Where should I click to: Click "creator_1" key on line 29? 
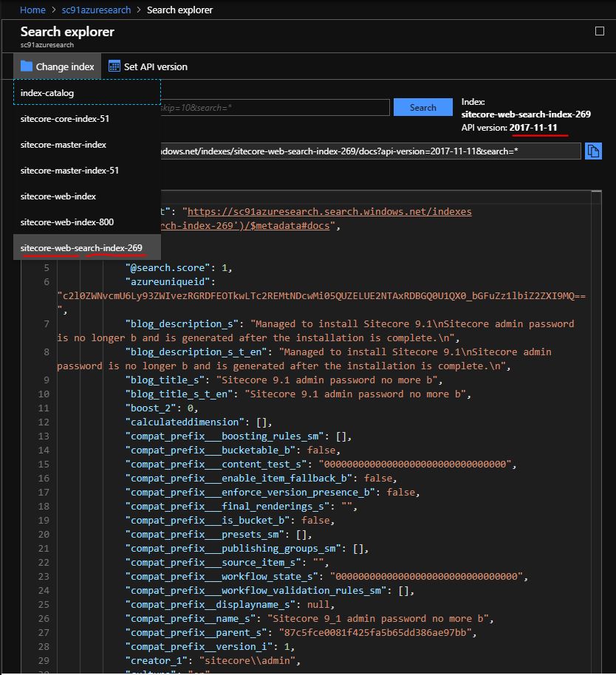click(x=157, y=660)
